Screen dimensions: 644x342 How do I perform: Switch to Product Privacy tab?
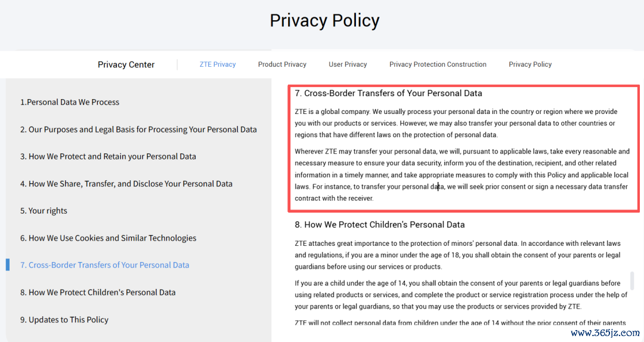[282, 64]
